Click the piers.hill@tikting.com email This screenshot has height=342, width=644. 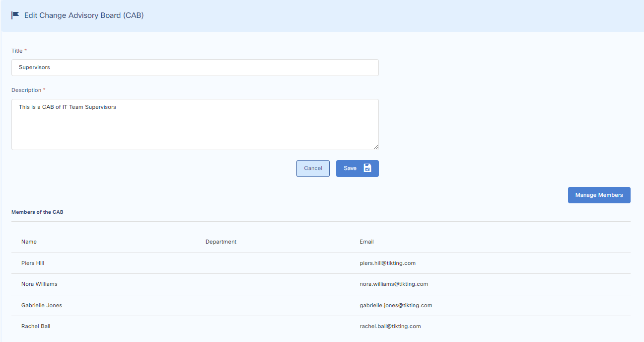pos(387,263)
